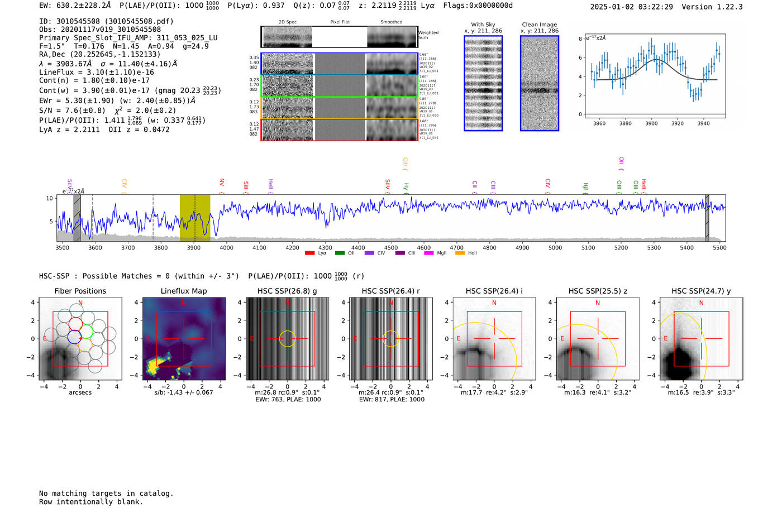The height and width of the screenshot is (532, 782).
Task: Click the green fiber circle in Fiber Positions
Action: pyautogui.click(x=86, y=332)
